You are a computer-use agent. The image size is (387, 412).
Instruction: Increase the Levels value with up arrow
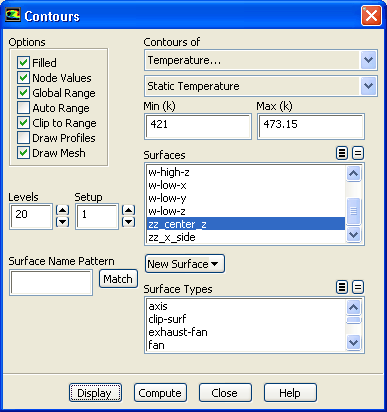click(x=62, y=210)
